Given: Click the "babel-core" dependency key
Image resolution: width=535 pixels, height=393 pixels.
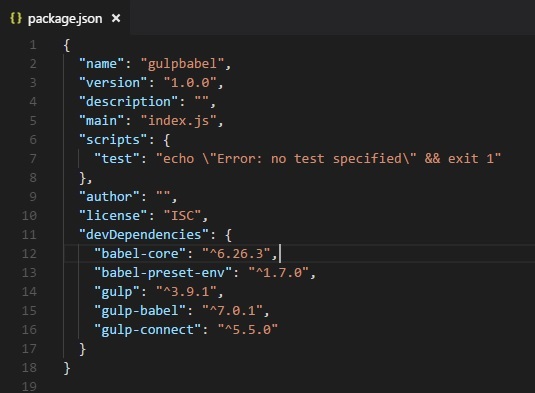Looking at the screenshot, I should coord(140,253).
